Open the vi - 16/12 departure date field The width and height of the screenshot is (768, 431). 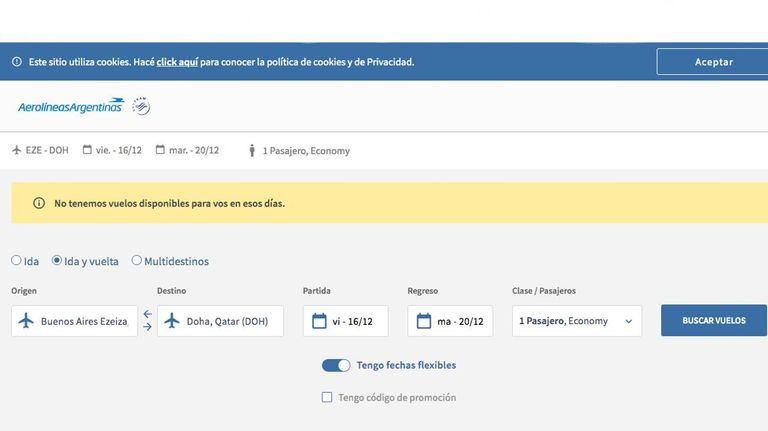[x=346, y=321]
